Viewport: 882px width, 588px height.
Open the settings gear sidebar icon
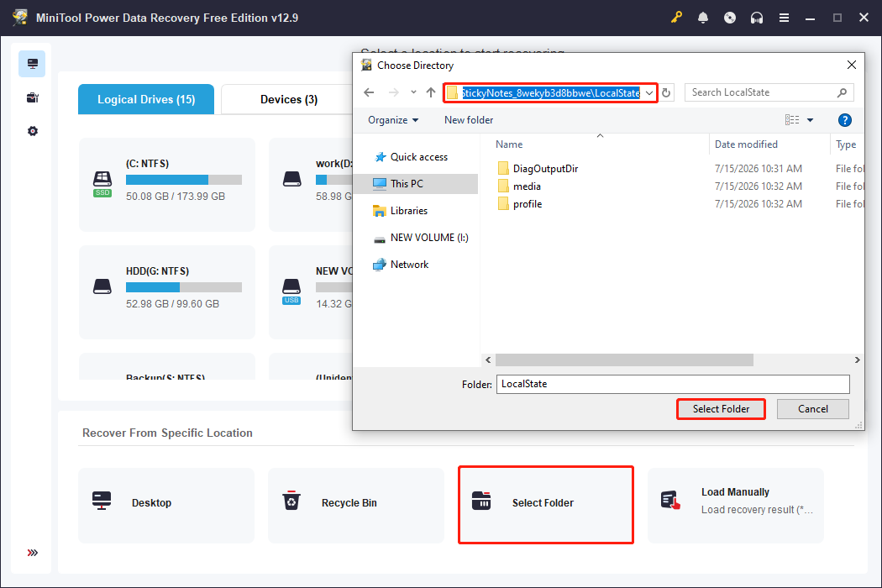(x=33, y=131)
